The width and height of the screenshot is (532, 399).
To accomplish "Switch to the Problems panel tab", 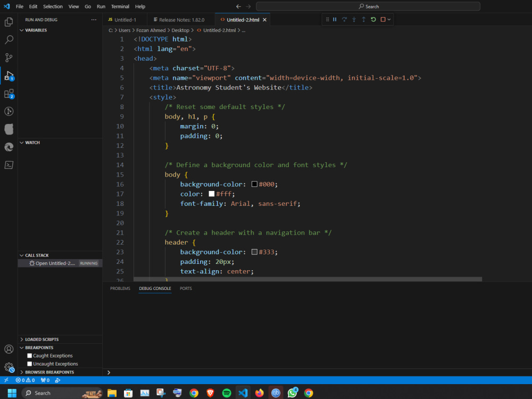I will 120,288.
